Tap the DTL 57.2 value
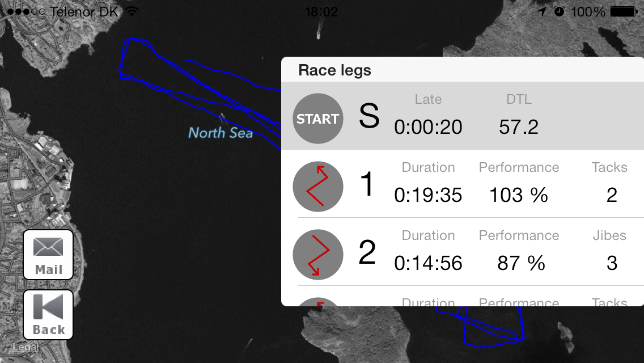Screen dimensions: 644x363 (519, 127)
